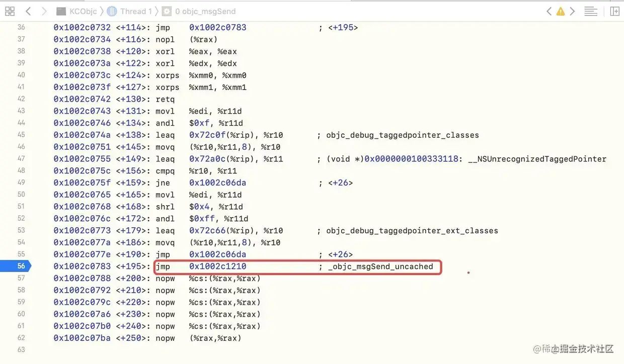Open the editor options lines icon
This screenshot has height=364, width=624.
tap(591, 11)
